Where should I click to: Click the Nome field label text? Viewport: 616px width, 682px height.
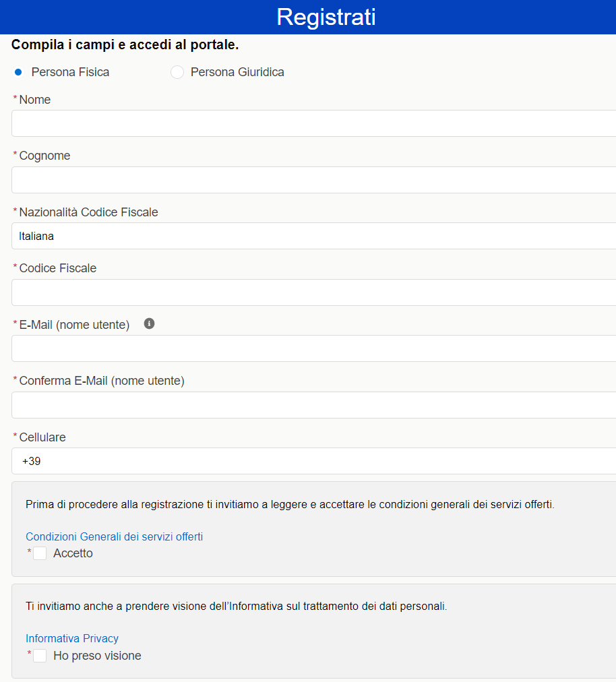click(x=35, y=100)
